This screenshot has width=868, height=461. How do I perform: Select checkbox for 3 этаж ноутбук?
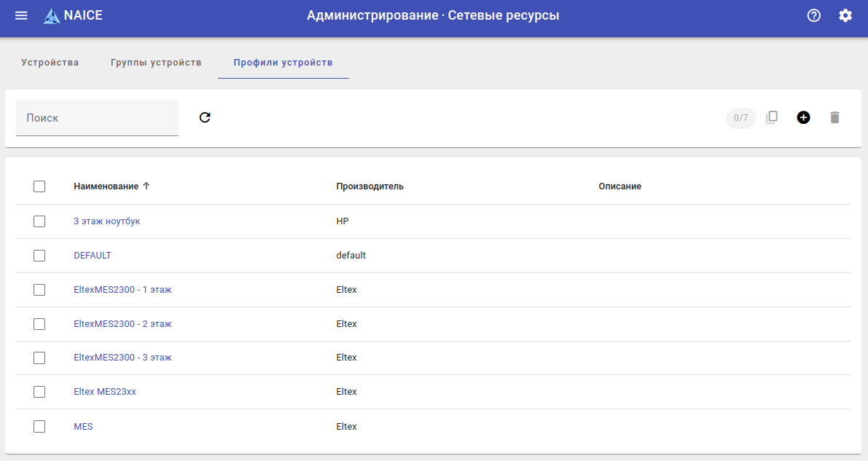pos(39,221)
